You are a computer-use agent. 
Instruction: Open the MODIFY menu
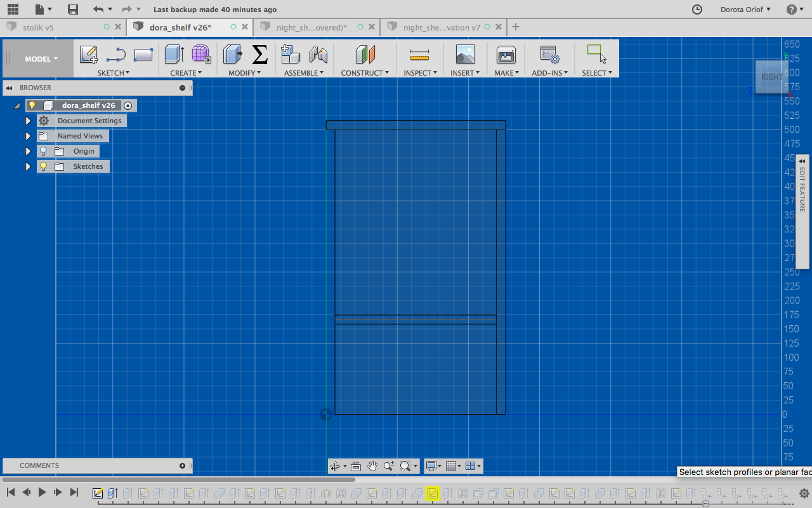245,73
